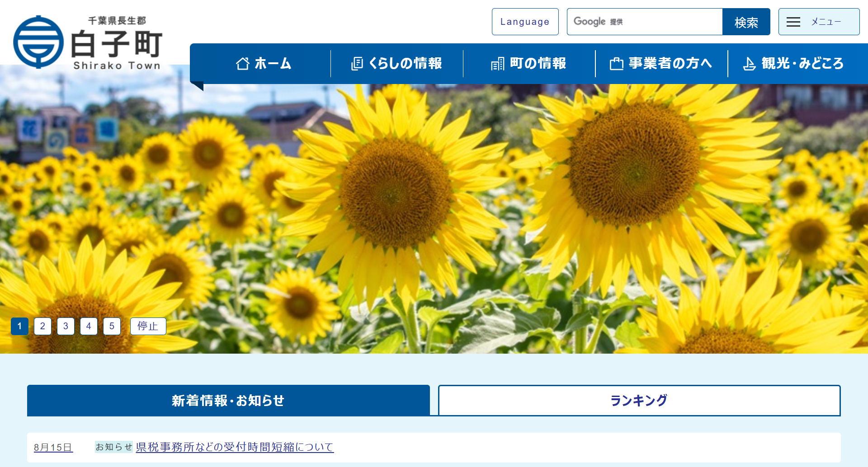Click the 検索 search button

(x=746, y=22)
